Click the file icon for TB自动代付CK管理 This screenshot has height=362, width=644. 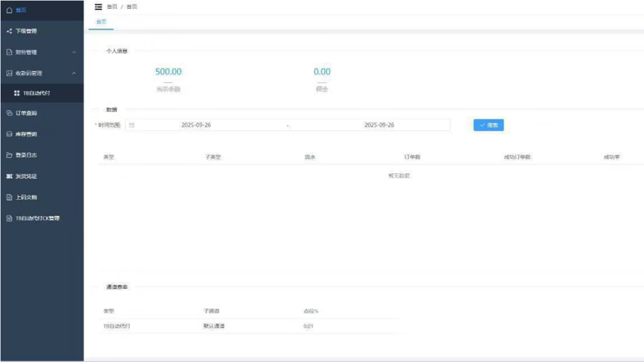[x=9, y=218]
